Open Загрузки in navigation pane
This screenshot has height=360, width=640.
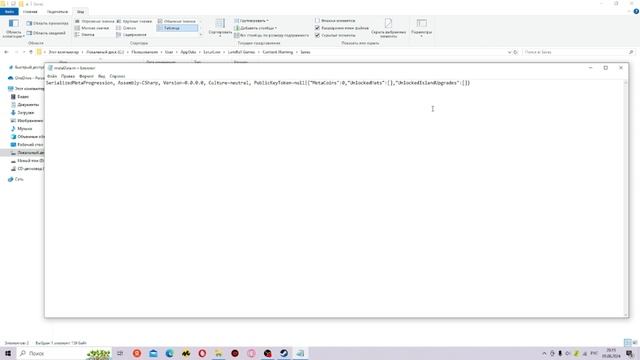(x=22, y=113)
